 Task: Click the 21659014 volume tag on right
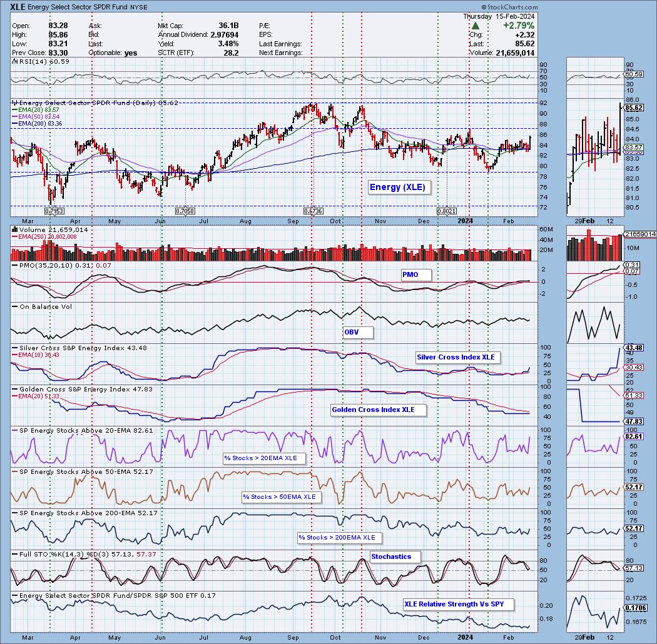639,234
